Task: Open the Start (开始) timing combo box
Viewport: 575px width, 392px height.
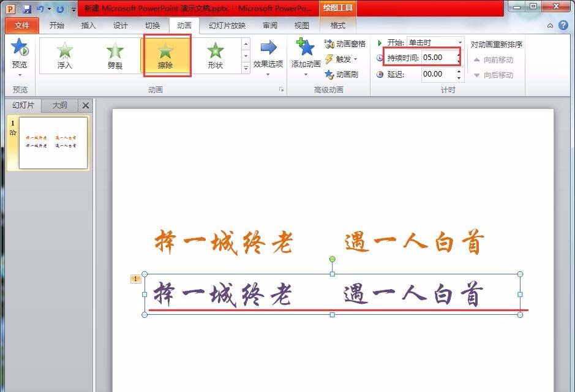Action: click(x=435, y=43)
